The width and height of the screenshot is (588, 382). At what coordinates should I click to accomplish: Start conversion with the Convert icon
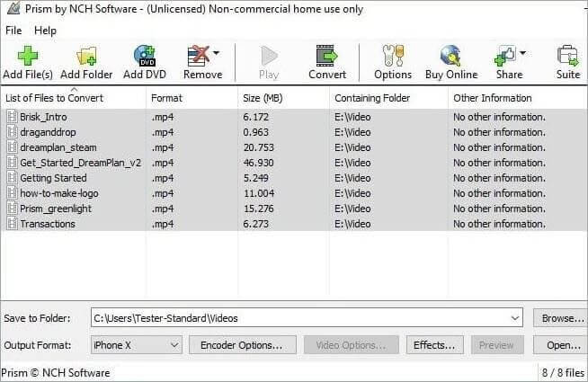[x=326, y=57]
